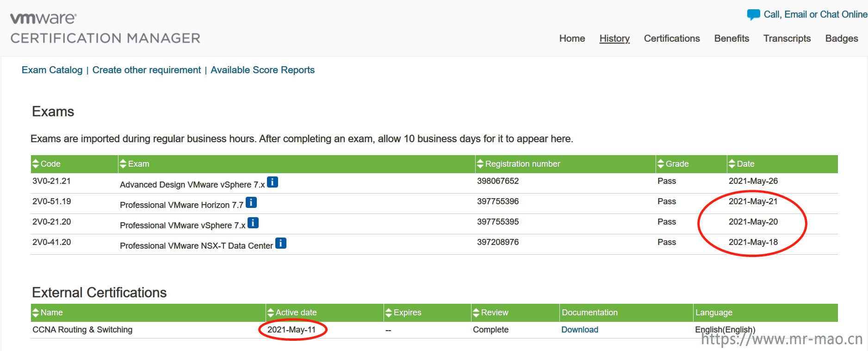Image resolution: width=868 pixels, height=351 pixels.
Task: Open the Transcripts menu
Action: click(787, 38)
